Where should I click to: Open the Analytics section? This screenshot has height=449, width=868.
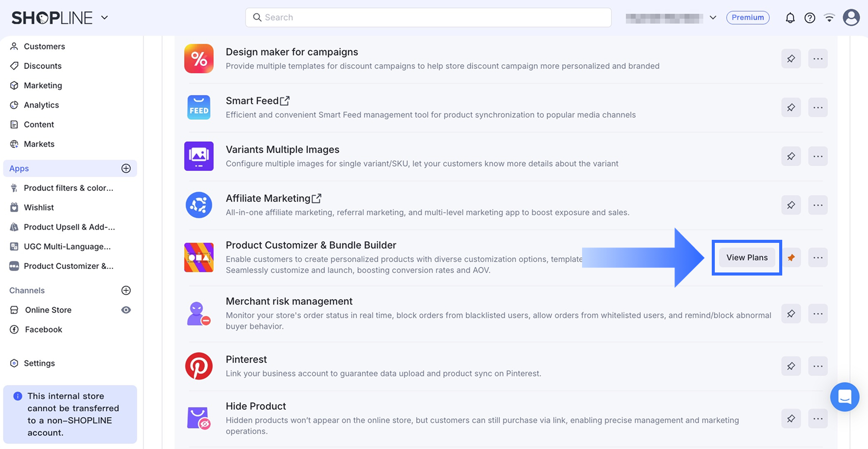41,105
